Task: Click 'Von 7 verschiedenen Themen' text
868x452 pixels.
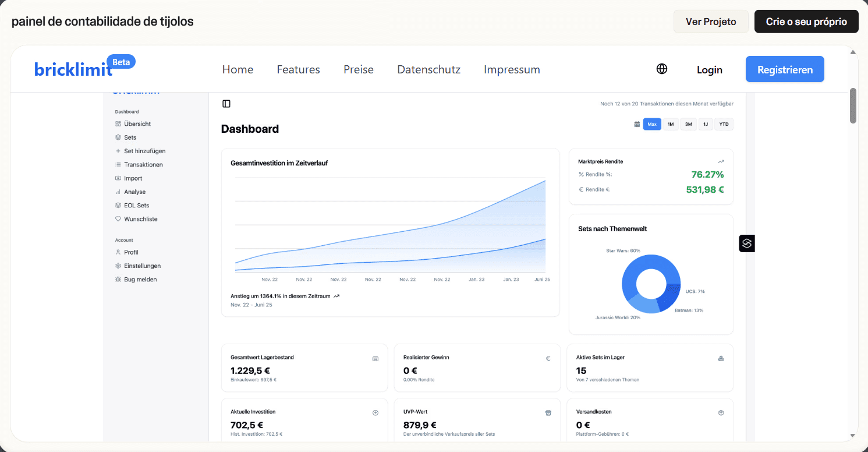Action: tap(607, 380)
